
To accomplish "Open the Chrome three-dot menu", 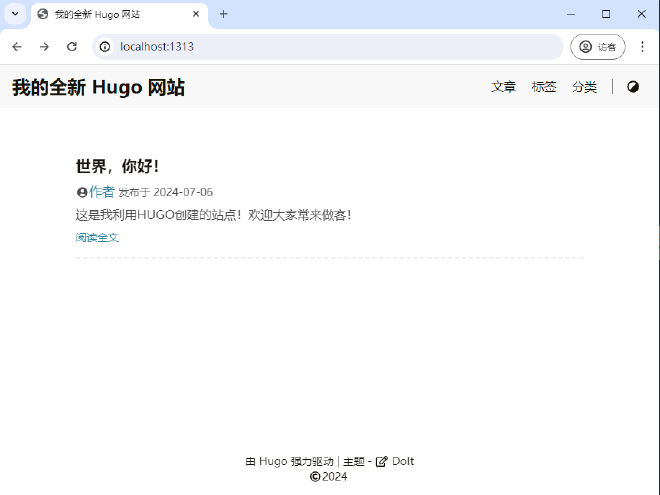I will 642,47.
